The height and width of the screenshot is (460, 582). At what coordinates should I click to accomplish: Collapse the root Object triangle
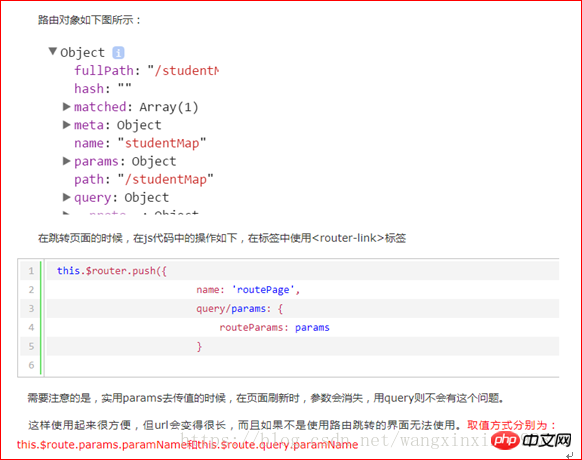pyautogui.click(x=53, y=51)
